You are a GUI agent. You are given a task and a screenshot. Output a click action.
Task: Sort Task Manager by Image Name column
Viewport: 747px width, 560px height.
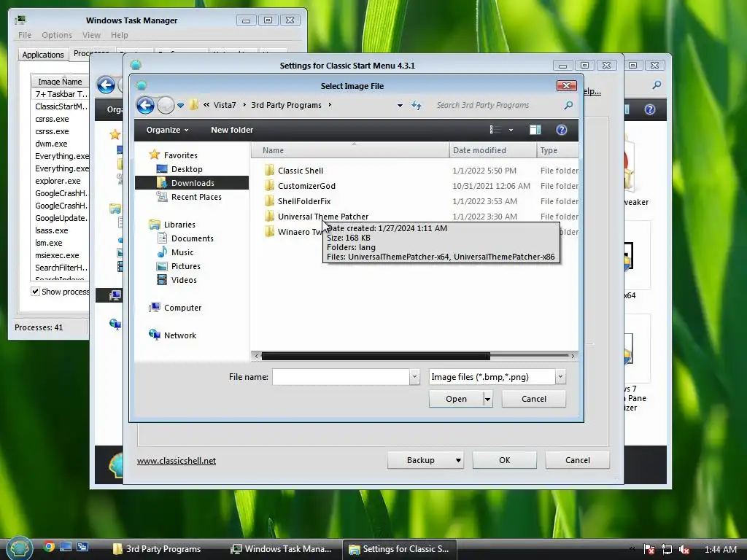point(60,82)
